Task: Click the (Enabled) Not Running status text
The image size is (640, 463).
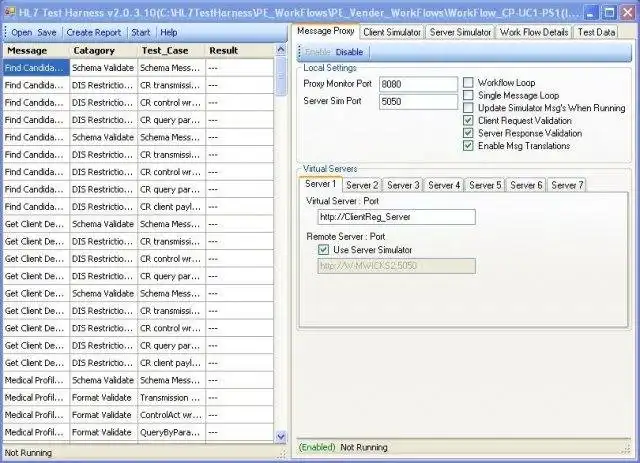Action: coord(343,447)
